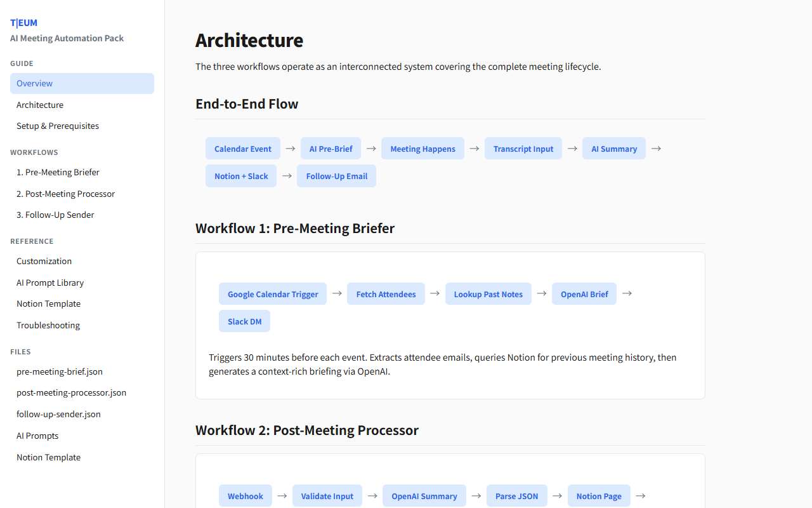Click the OpenAI Brief chip

[x=584, y=293]
